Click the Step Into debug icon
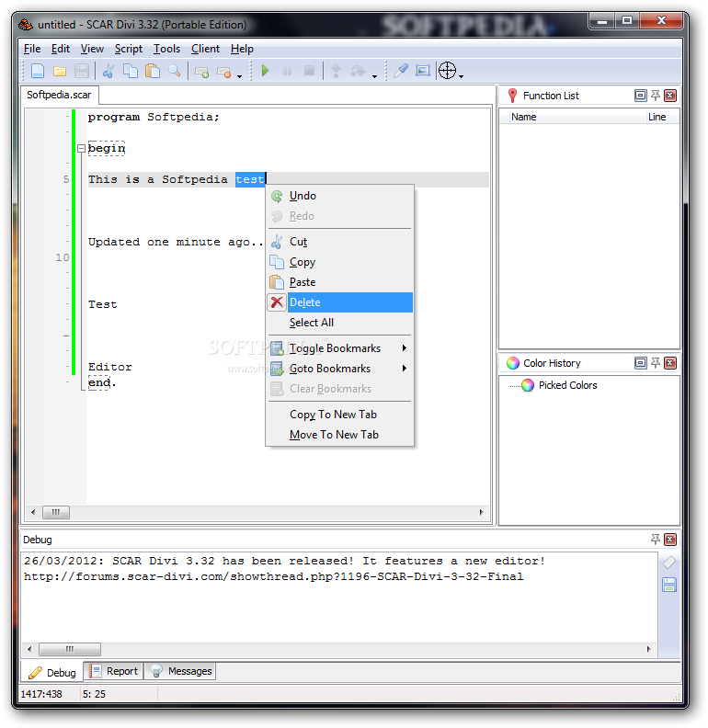 [336, 71]
